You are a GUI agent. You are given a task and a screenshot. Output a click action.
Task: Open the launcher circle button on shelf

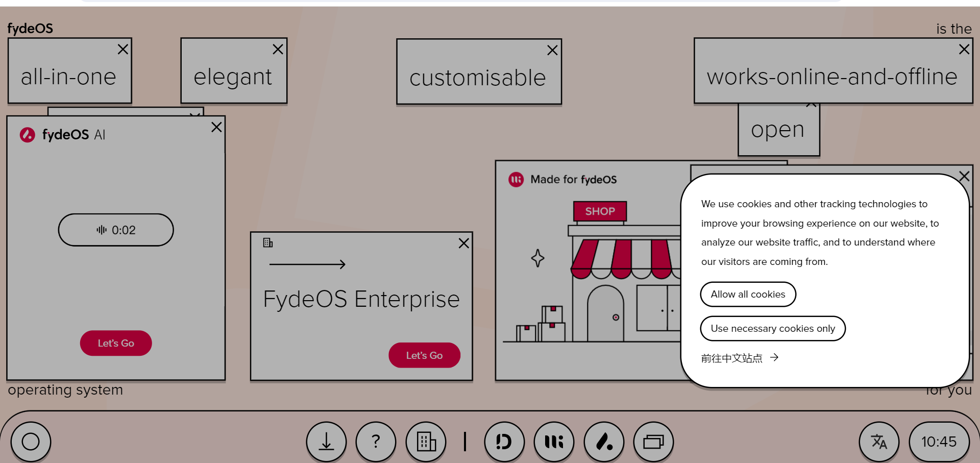(31, 442)
